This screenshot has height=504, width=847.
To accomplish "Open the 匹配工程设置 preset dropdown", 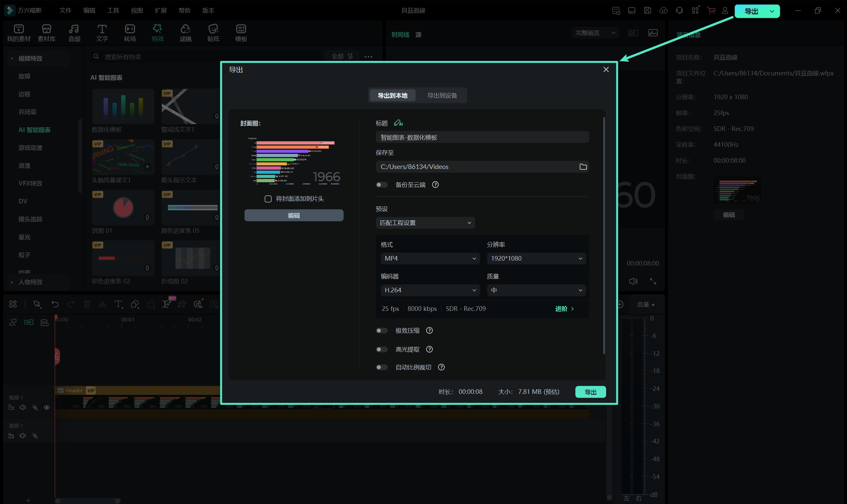I will pyautogui.click(x=425, y=223).
